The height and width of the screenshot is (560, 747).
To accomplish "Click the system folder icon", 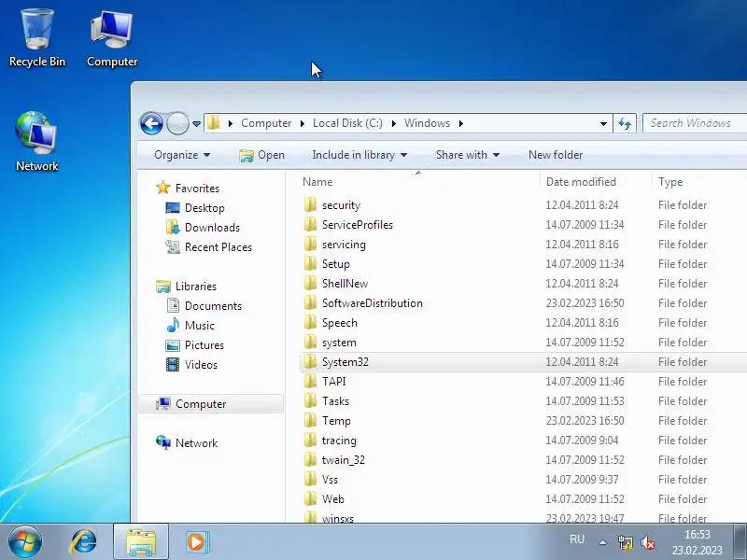I will [x=310, y=342].
